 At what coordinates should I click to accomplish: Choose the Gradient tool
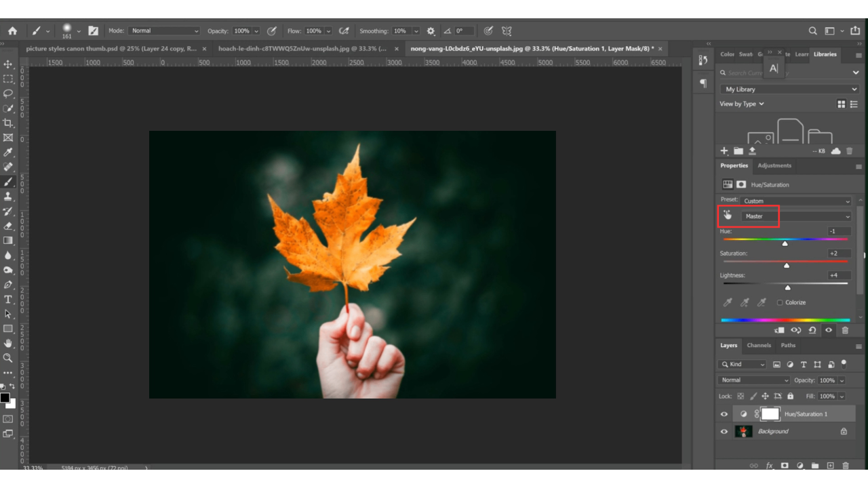pos(8,241)
